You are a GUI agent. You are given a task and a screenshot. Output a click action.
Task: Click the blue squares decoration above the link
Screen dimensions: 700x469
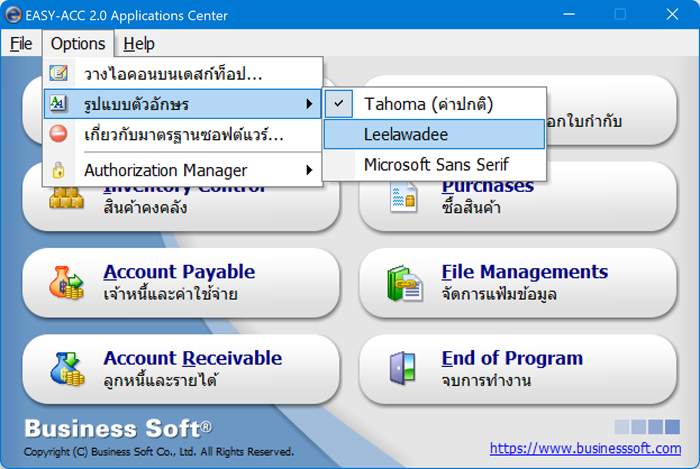coord(647,426)
